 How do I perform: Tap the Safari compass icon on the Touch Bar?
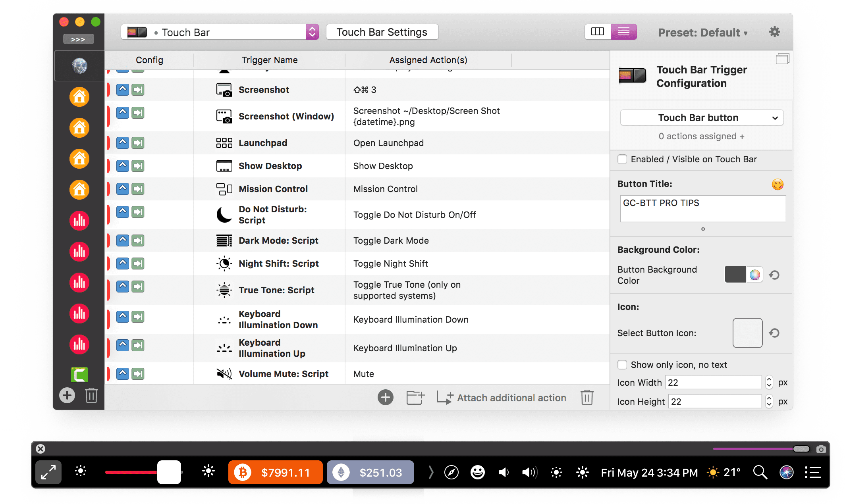451,472
